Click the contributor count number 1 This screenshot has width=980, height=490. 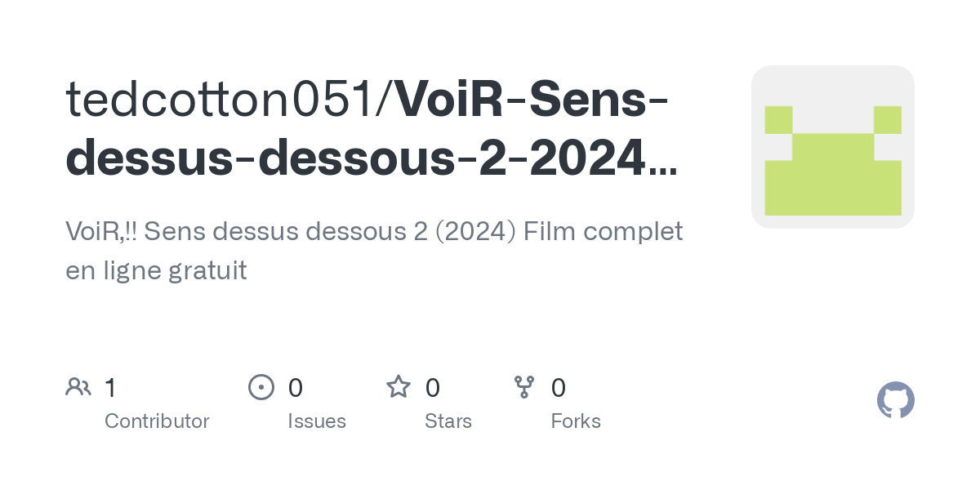pyautogui.click(x=110, y=387)
